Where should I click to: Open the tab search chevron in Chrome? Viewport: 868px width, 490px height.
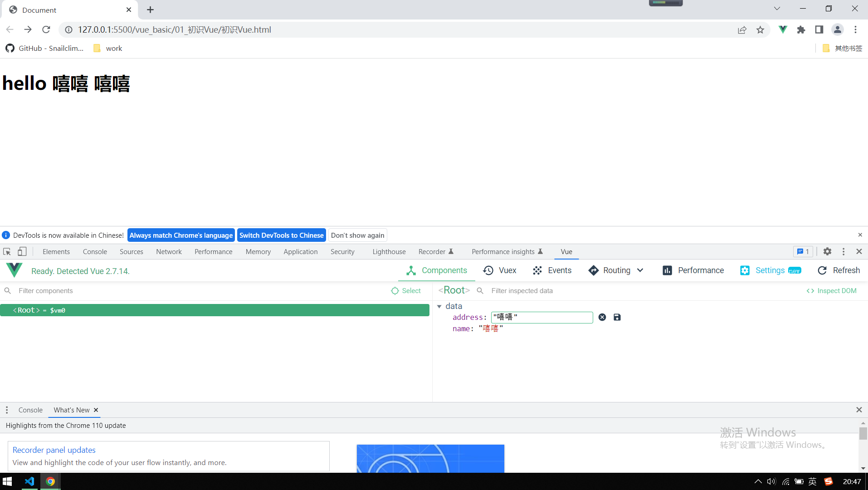[x=777, y=9]
